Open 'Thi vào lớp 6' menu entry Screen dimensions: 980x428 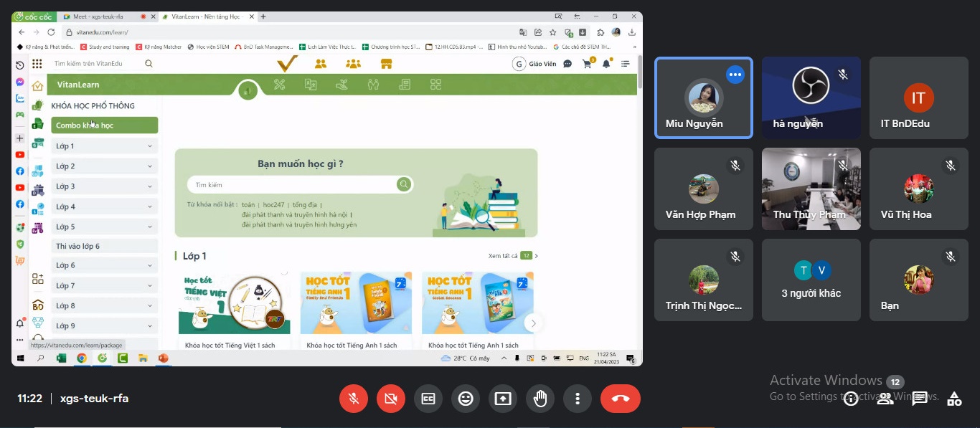pyautogui.click(x=105, y=246)
